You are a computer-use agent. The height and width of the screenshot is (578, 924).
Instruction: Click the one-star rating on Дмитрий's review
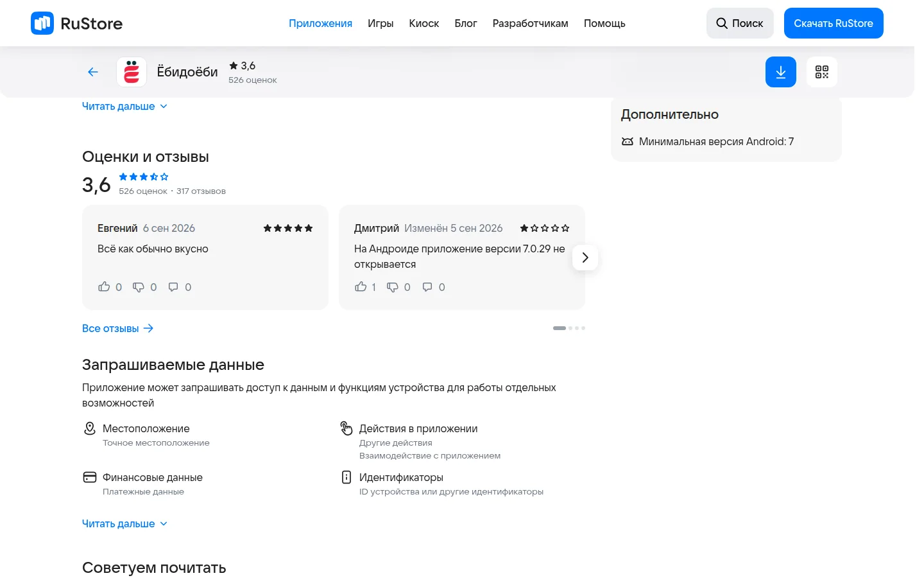point(545,228)
